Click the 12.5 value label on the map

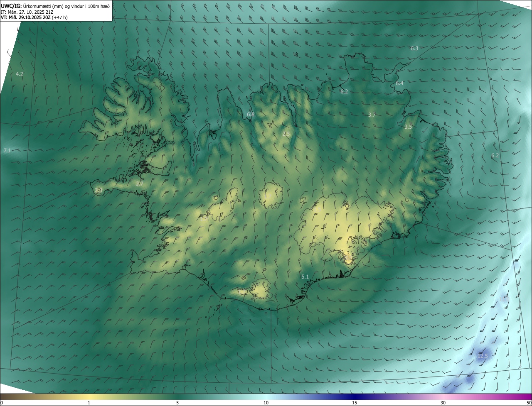click(483, 356)
